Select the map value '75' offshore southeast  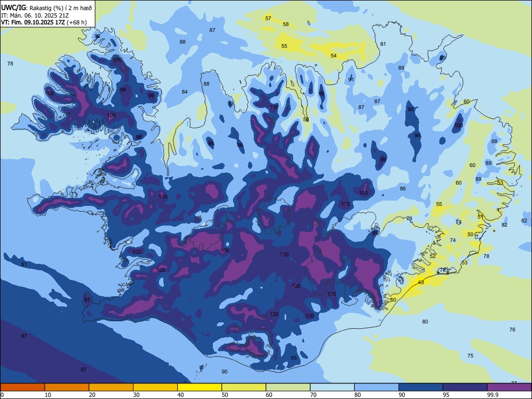tap(470, 355)
